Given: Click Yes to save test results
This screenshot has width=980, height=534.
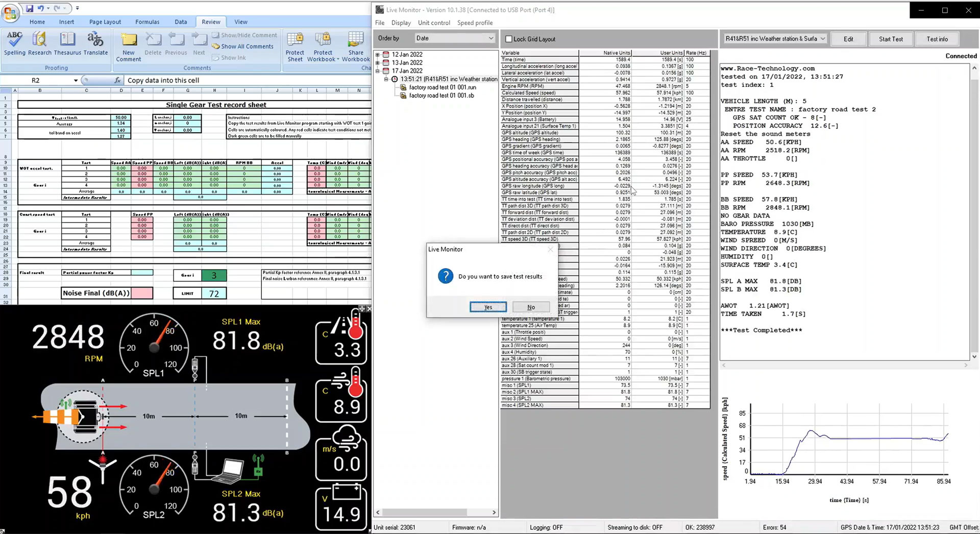Looking at the screenshot, I should (x=488, y=307).
